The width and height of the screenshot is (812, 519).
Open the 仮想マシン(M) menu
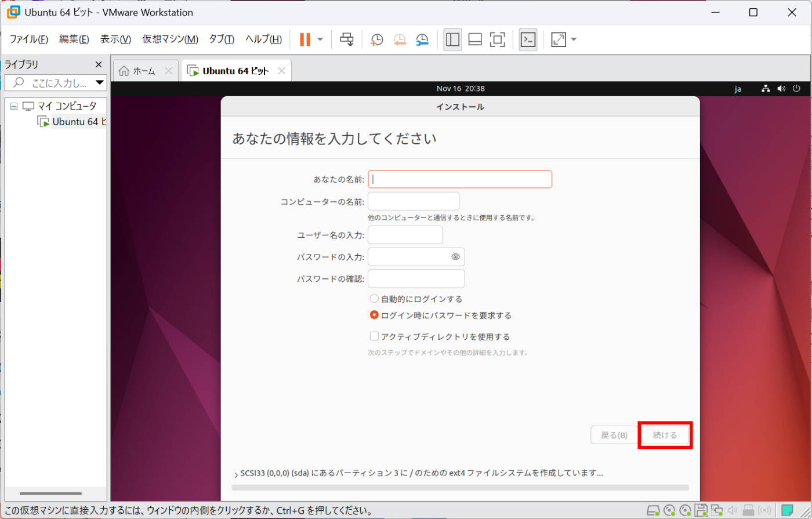click(x=171, y=39)
